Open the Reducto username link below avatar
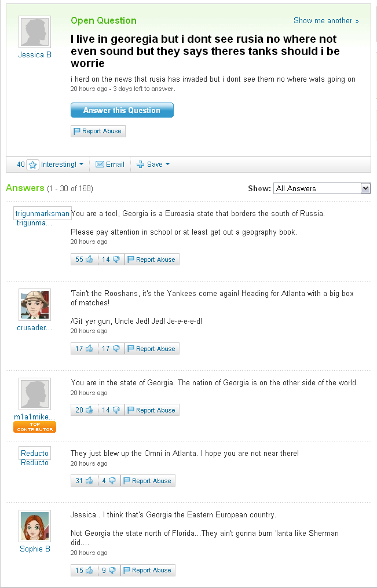The height and width of the screenshot is (588, 377). [35, 463]
